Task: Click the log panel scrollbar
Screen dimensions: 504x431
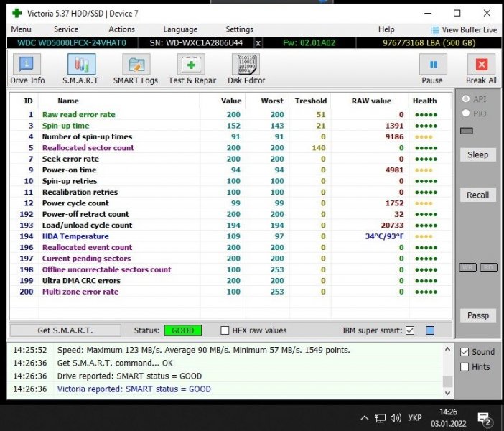Action: 447,370
